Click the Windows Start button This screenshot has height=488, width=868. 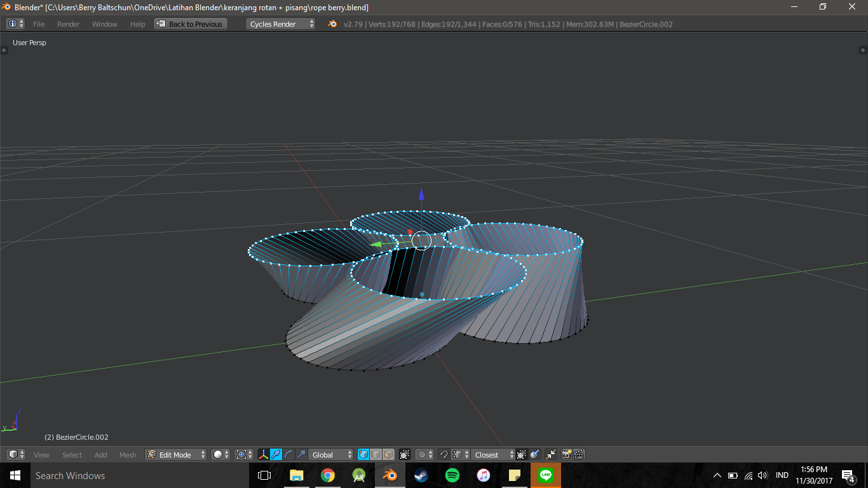[15, 475]
